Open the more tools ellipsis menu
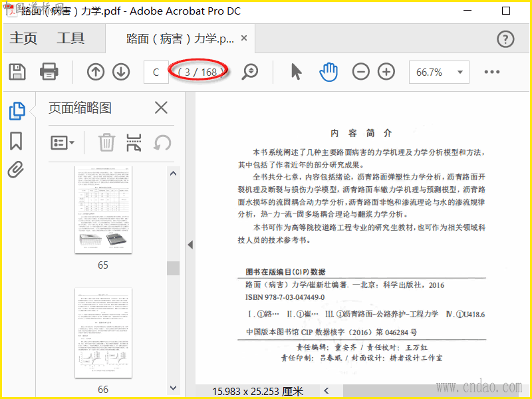The image size is (532, 399). [x=492, y=72]
